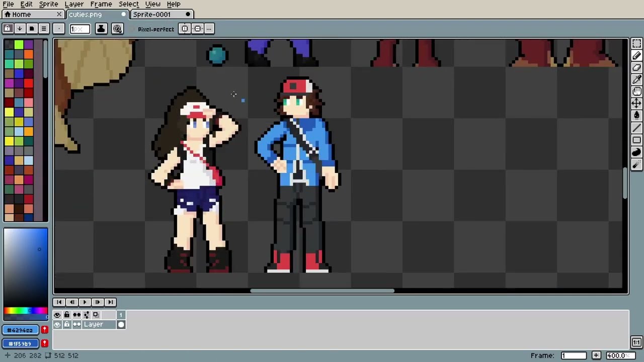Toggle lock for all layers in timeline header
644x362 pixels.
click(x=67, y=315)
